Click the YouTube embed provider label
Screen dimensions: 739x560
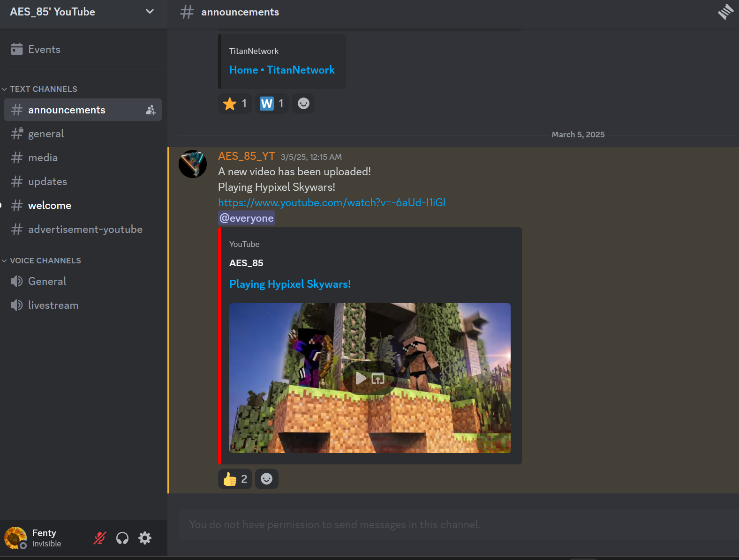click(244, 244)
